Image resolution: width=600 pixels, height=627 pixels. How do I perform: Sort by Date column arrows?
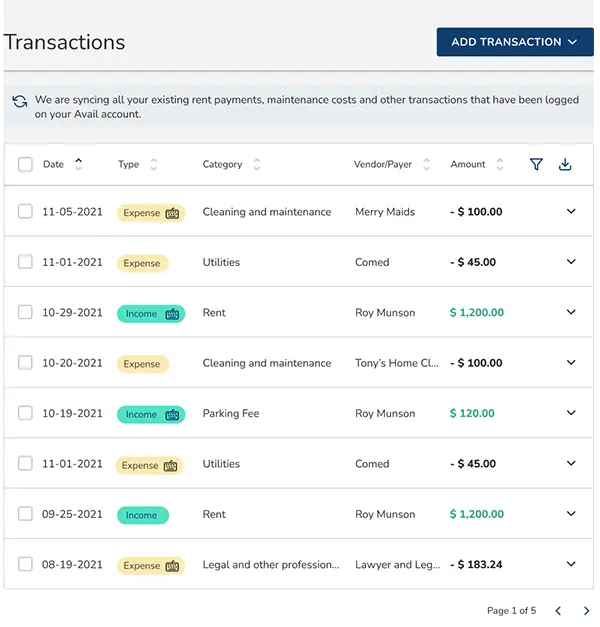[79, 164]
